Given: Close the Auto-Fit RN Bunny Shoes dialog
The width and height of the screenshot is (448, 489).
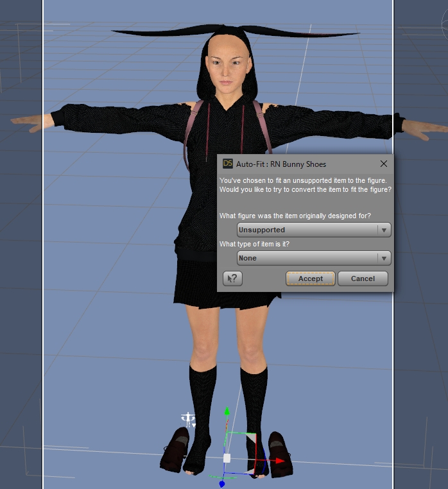Looking at the screenshot, I should coord(384,164).
